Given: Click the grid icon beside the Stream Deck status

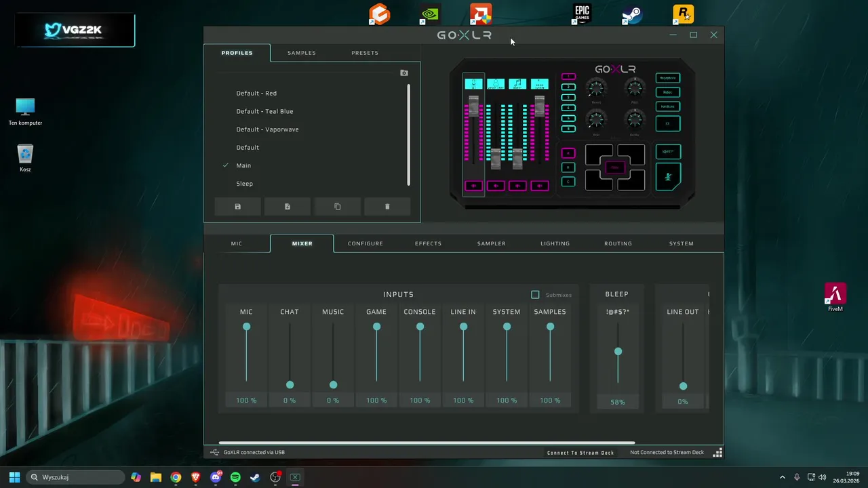Looking at the screenshot, I should coord(717,453).
